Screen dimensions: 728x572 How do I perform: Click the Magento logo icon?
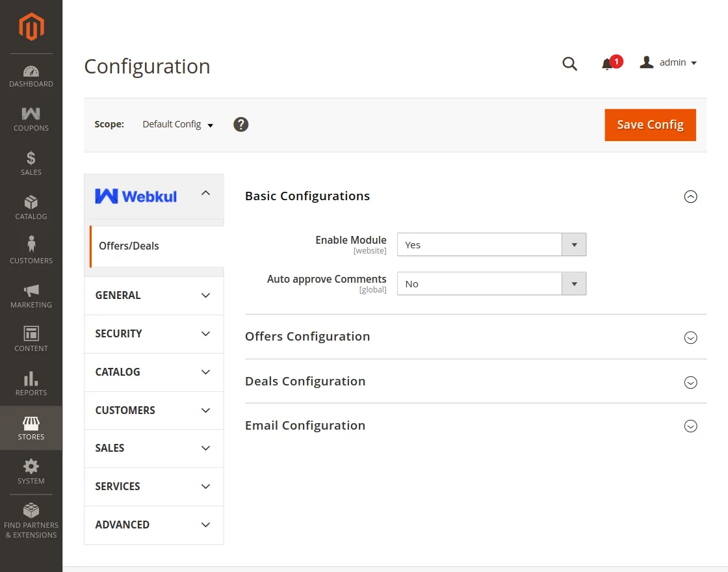(31, 27)
